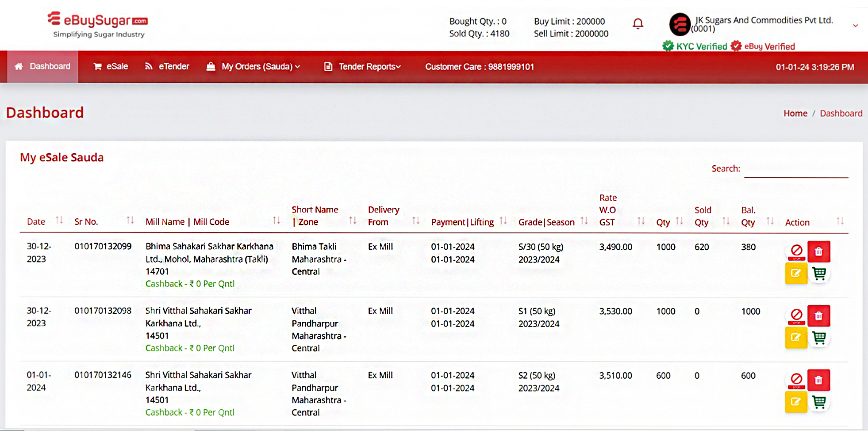Image resolution: width=868 pixels, height=434 pixels.
Task: Select serial number 010170132099
Action: (103, 247)
